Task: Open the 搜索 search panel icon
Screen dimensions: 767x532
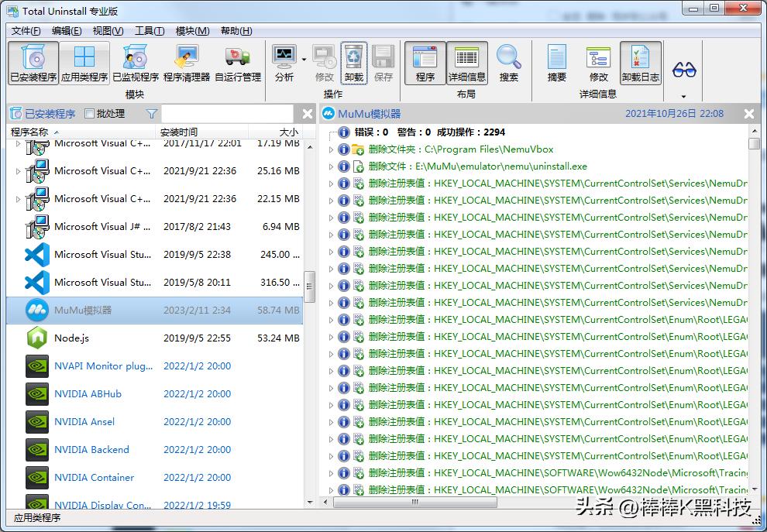Action: pyautogui.click(x=509, y=62)
